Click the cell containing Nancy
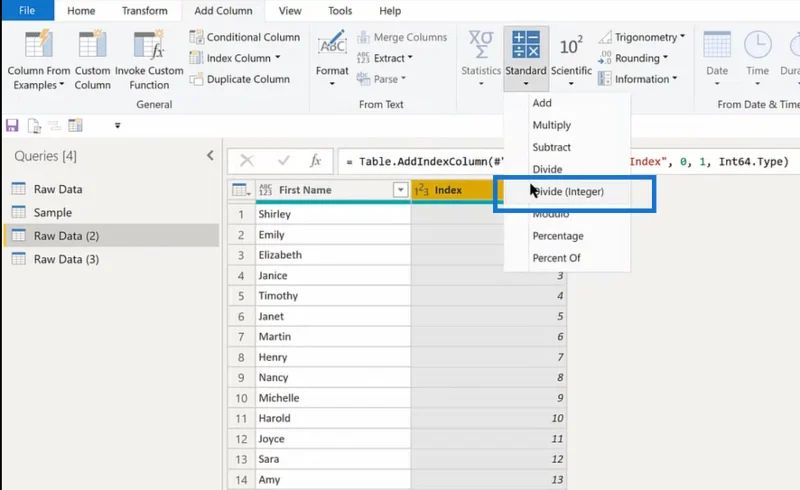The image size is (800, 490). (333, 377)
